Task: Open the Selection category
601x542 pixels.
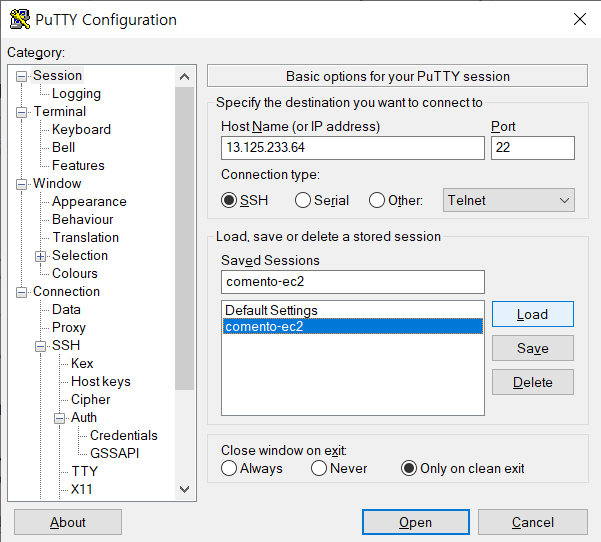Action: point(80,256)
